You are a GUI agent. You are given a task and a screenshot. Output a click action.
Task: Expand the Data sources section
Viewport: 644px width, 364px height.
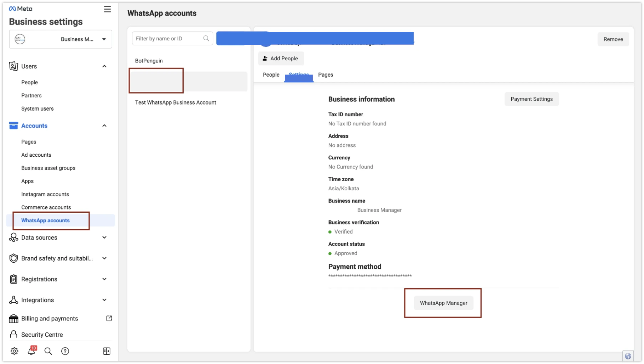(104, 238)
